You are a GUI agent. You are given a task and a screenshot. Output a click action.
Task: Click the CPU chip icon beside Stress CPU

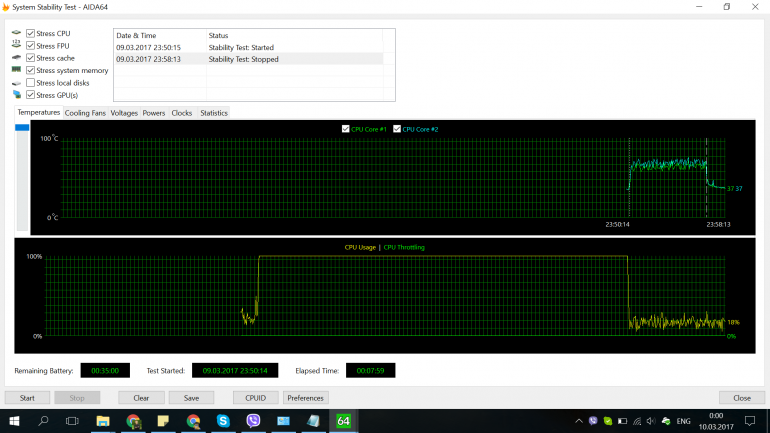pyautogui.click(x=16, y=33)
